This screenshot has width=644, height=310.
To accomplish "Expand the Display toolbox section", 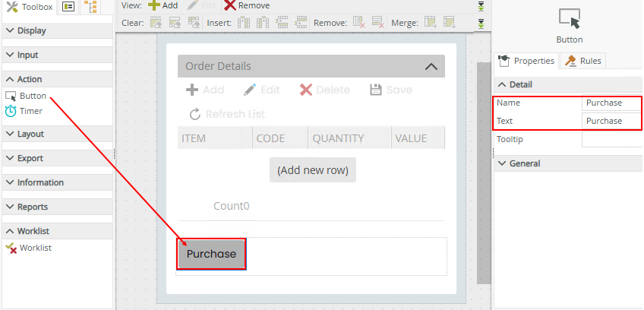I will [x=57, y=30].
